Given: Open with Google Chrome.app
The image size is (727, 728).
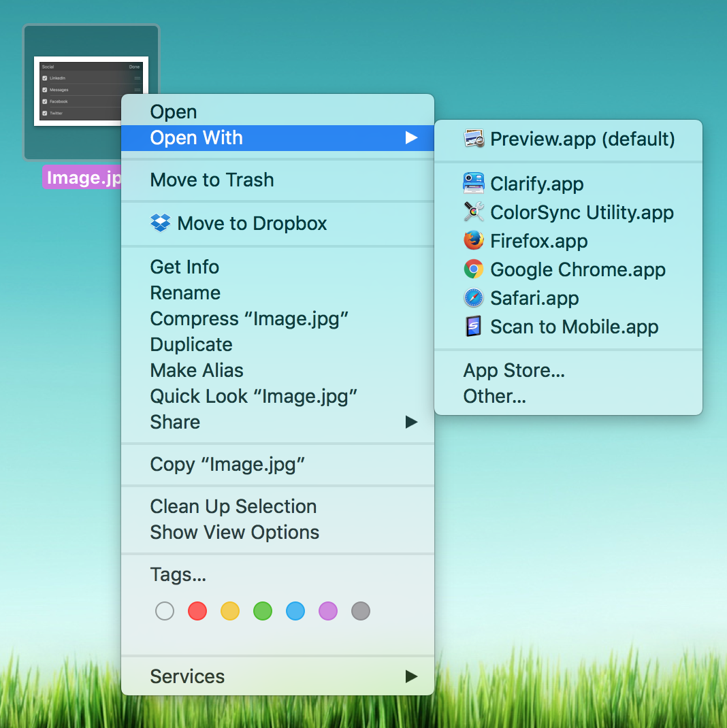Looking at the screenshot, I should (568, 269).
